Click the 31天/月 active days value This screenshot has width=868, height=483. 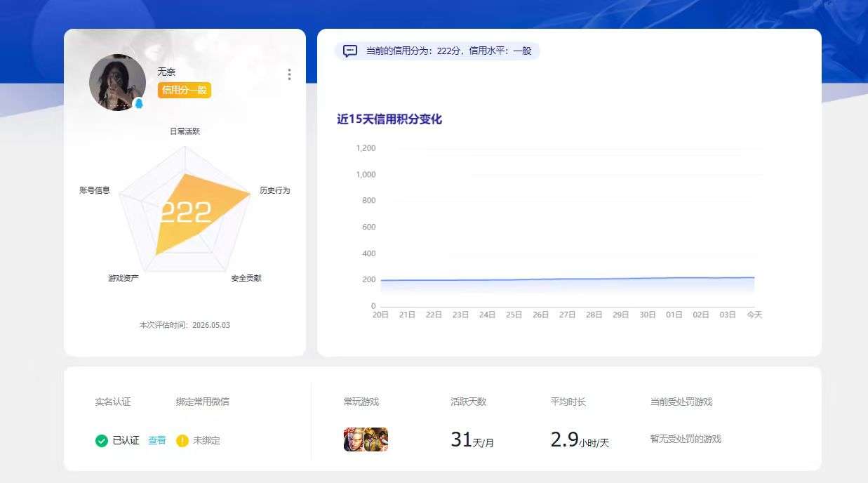[x=473, y=440]
